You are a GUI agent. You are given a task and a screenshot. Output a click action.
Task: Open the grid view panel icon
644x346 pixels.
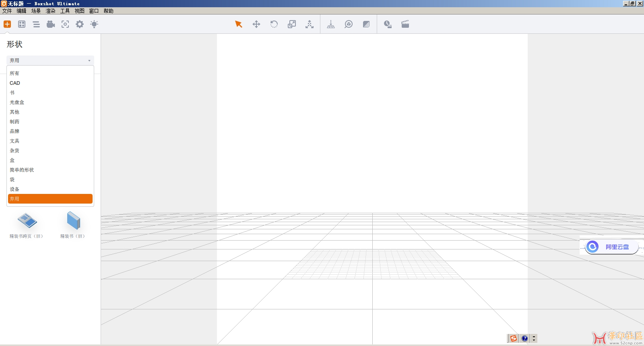[22, 24]
